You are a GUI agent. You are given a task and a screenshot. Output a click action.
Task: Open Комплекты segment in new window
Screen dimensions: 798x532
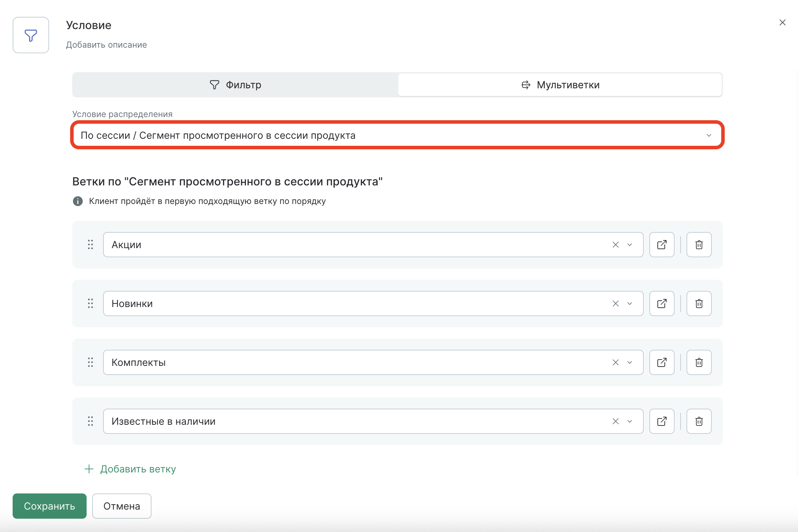coord(662,362)
